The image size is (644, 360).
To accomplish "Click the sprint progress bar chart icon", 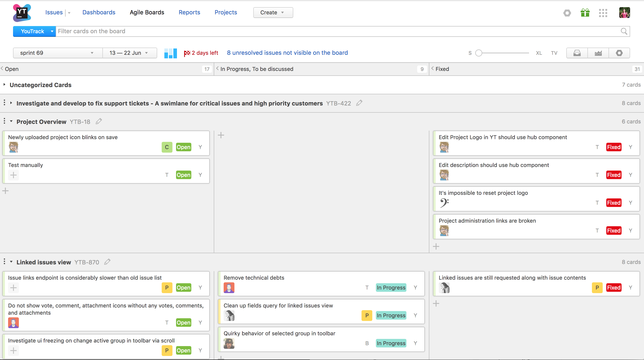I will click(x=170, y=53).
